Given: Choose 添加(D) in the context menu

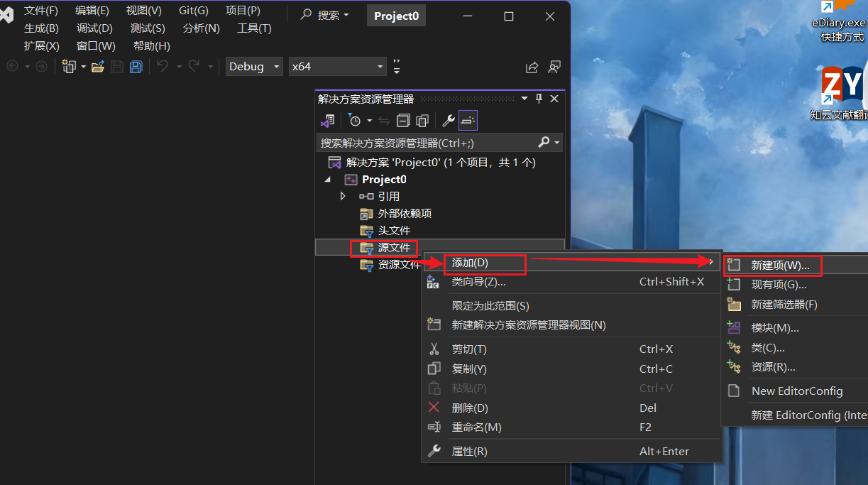Looking at the screenshot, I should [x=571, y=263].
